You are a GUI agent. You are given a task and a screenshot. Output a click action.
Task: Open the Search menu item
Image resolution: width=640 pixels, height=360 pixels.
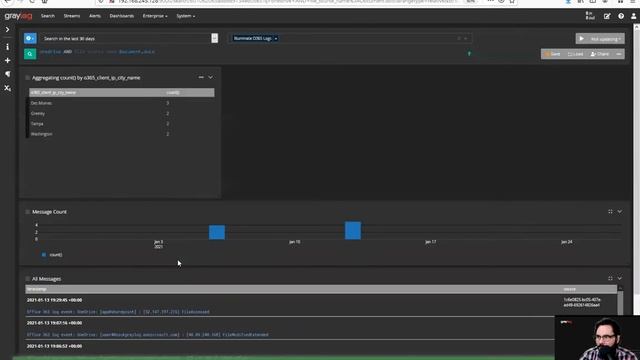point(48,16)
